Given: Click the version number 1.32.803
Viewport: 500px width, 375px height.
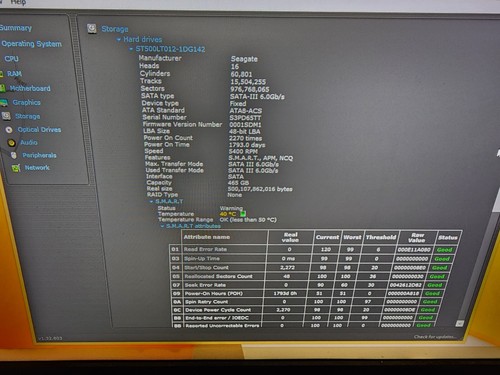Looking at the screenshot, I should [x=50, y=338].
